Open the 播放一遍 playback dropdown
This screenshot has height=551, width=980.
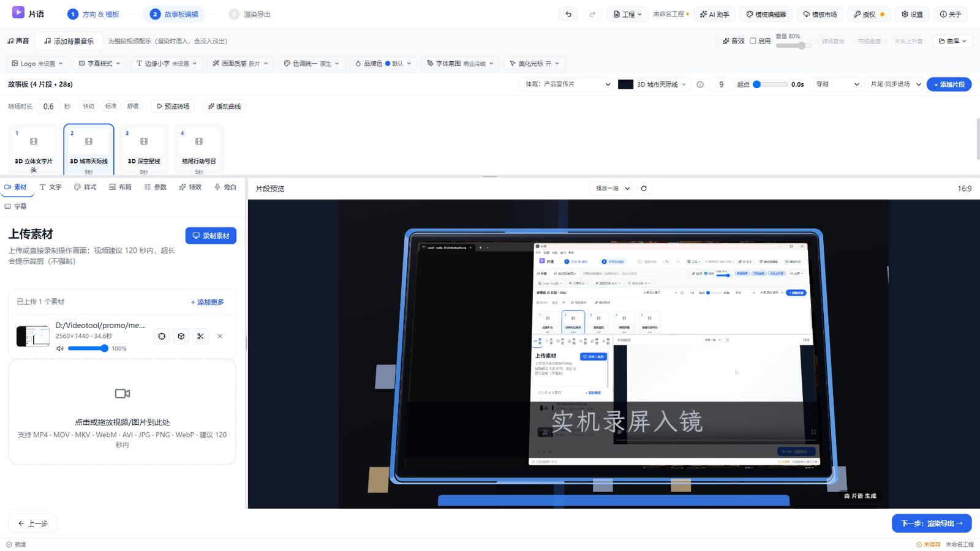(612, 189)
